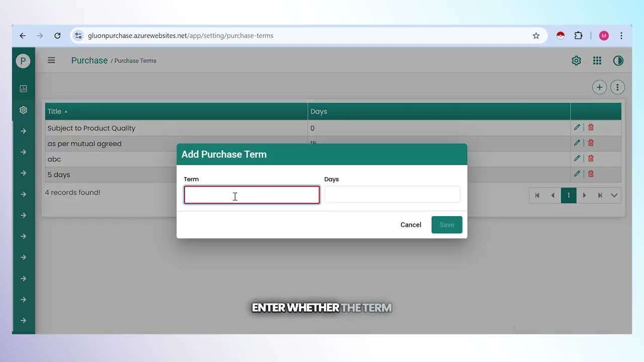Sort by the Title column header
Viewport: 644px width, 362px height.
(176, 111)
